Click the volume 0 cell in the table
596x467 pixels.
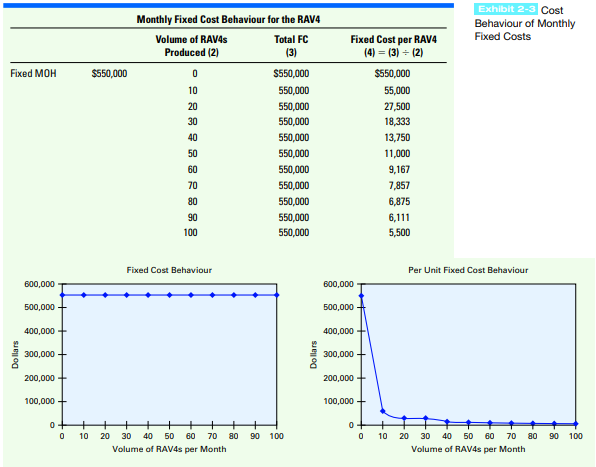click(x=195, y=73)
